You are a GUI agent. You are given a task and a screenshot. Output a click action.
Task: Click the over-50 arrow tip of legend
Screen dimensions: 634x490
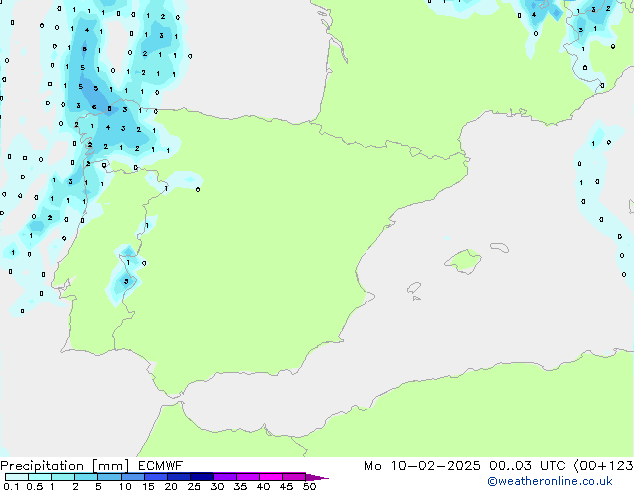317,477
